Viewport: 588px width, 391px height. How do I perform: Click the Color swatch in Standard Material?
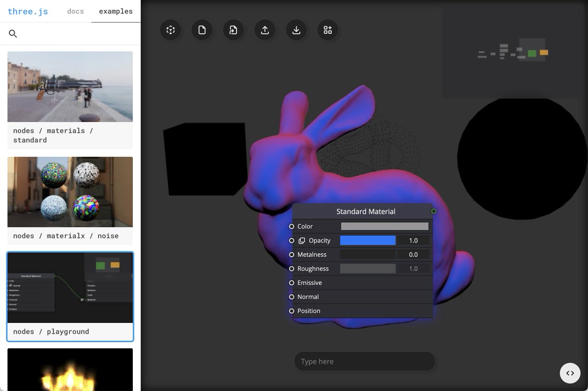(x=385, y=226)
